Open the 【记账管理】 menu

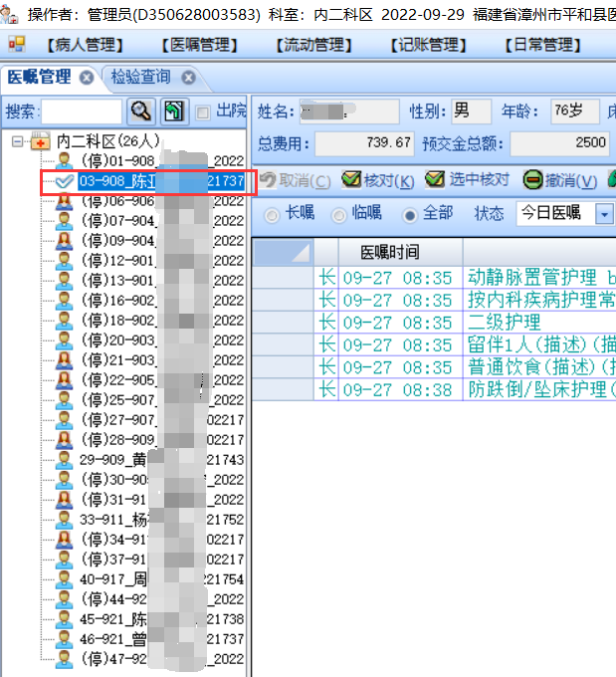(x=428, y=45)
